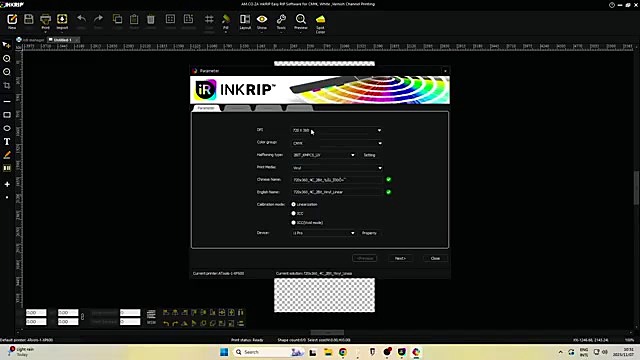
Task: Select the zoom in tool in sidebar
Action: (7, 59)
